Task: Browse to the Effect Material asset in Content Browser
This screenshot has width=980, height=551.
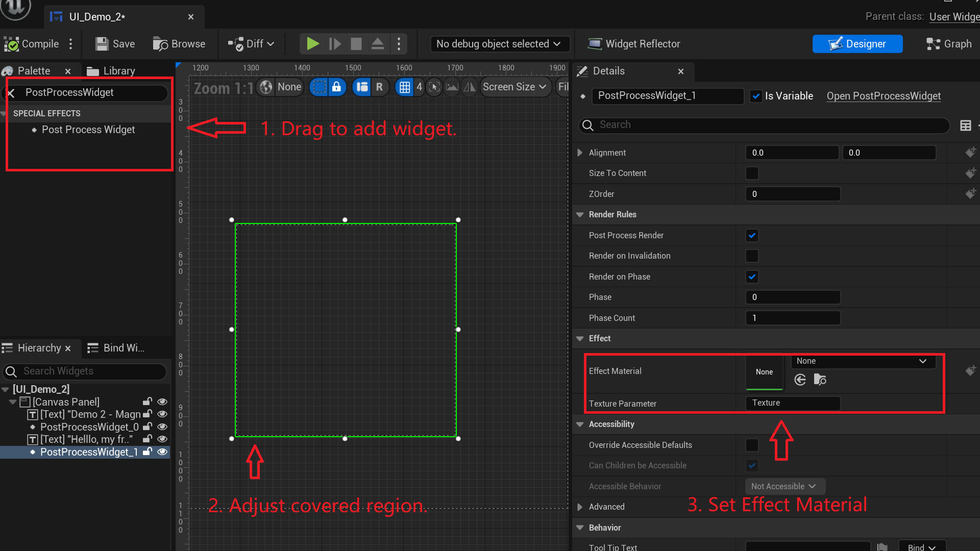Action: coord(820,380)
